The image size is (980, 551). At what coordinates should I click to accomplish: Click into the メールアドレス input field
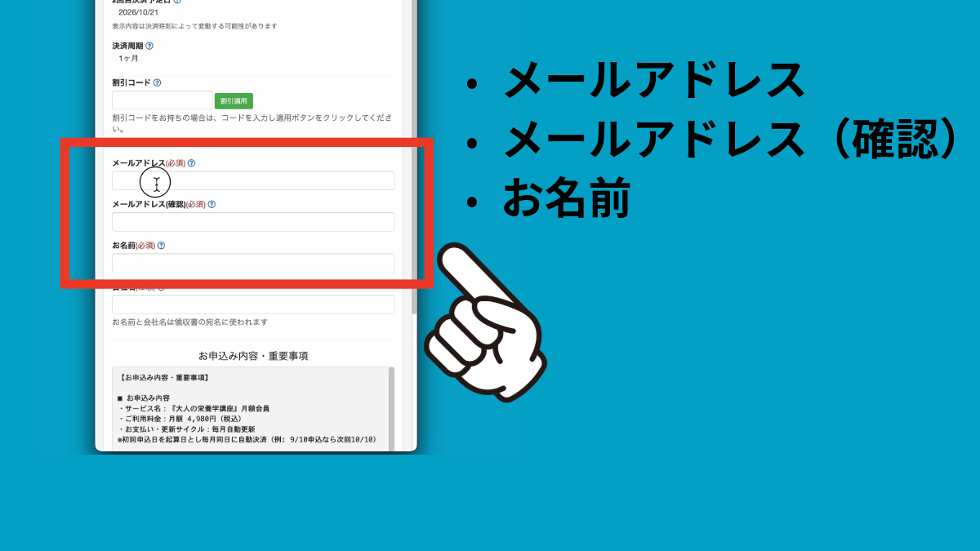tap(253, 180)
